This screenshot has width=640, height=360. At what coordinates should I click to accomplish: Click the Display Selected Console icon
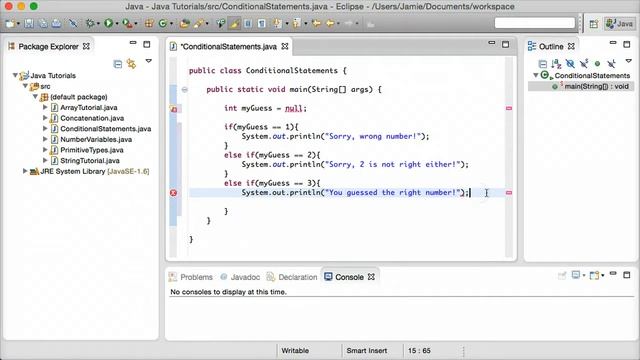pos(577,275)
